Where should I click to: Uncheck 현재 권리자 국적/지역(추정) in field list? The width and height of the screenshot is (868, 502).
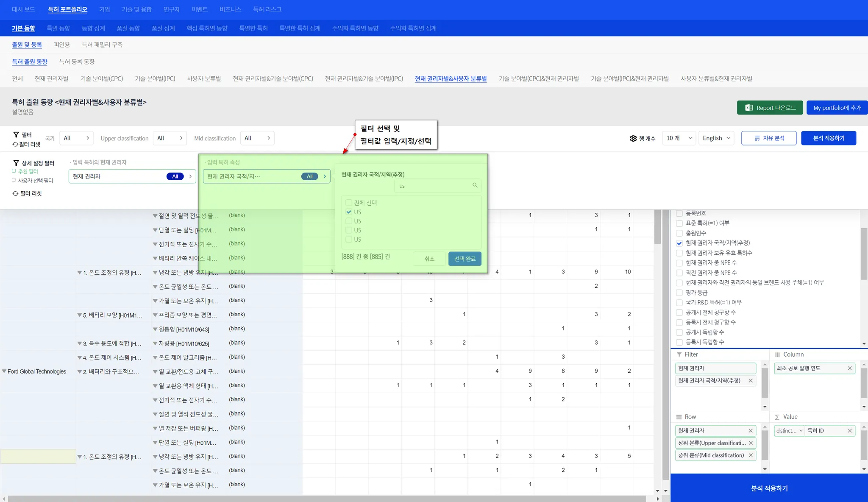point(679,243)
